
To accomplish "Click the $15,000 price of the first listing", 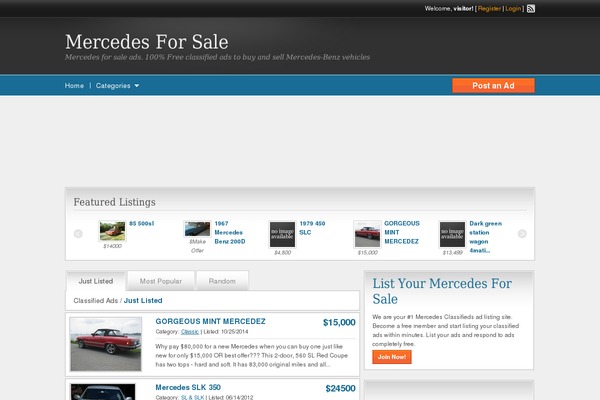I will tap(339, 322).
